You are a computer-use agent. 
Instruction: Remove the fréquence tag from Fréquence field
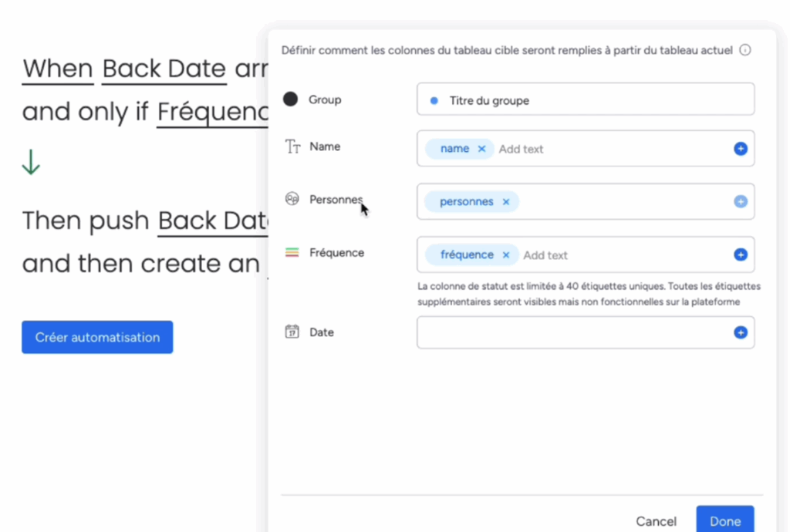click(506, 254)
